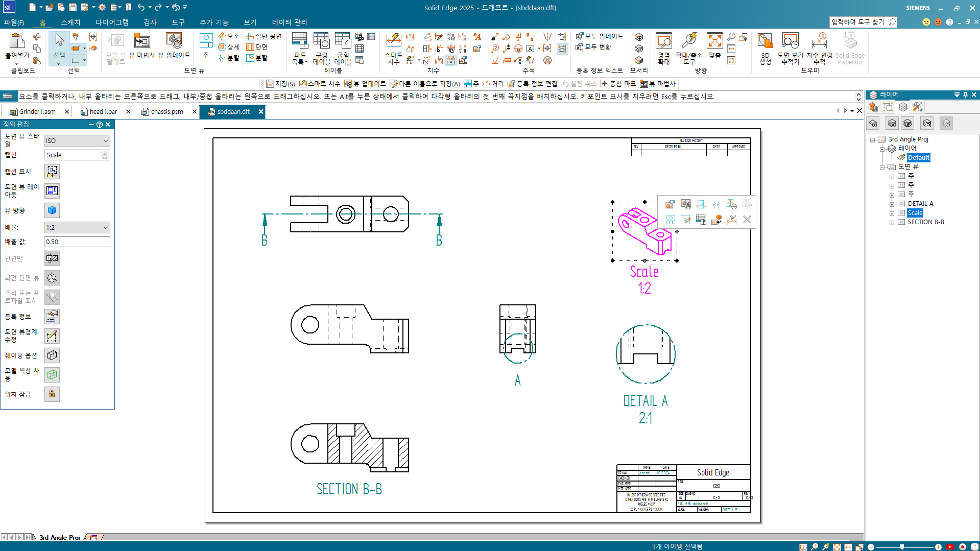
Task: Open the 다이어그램 (Diagram) ribbon tab
Action: [112, 22]
